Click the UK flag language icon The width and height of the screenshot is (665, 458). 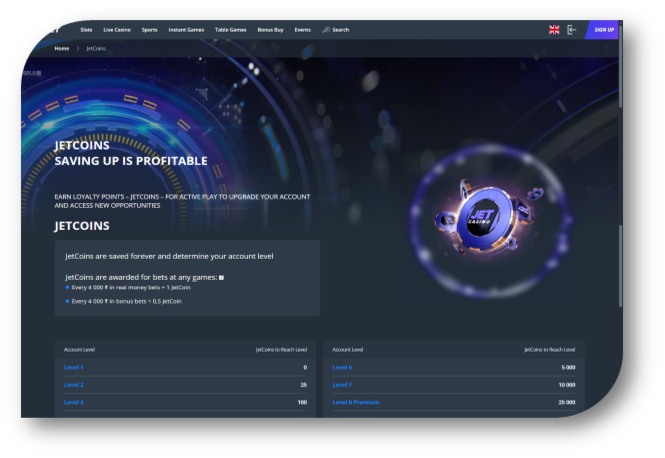[554, 30]
